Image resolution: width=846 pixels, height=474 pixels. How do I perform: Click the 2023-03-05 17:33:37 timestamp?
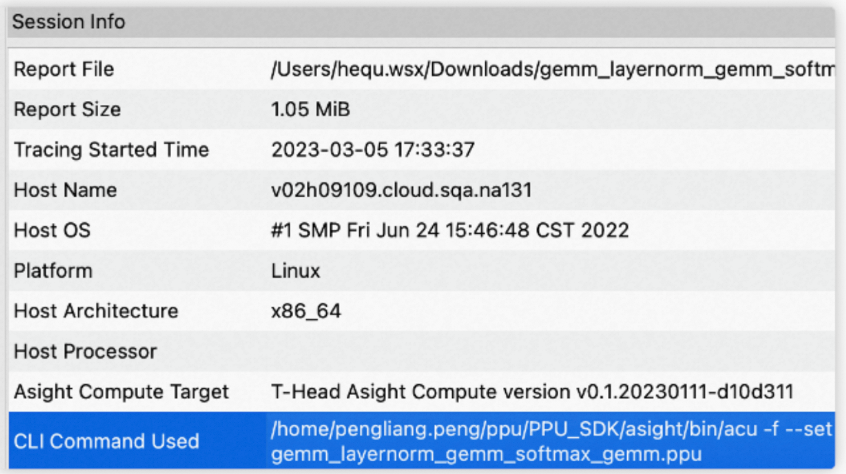tap(372, 150)
